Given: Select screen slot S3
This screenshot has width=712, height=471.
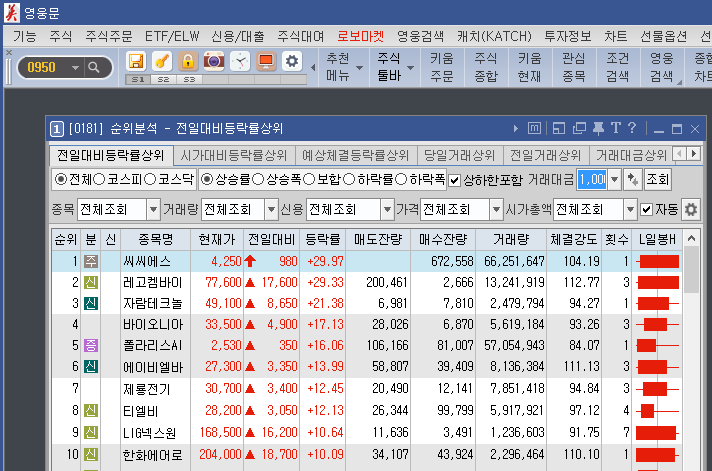Looking at the screenshot, I should coord(189,79).
